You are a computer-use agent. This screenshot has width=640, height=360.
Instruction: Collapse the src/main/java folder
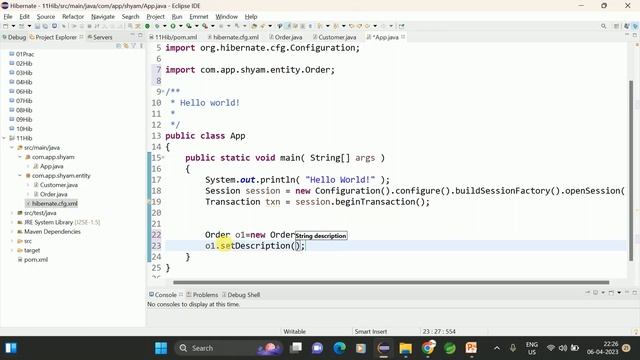(12, 148)
